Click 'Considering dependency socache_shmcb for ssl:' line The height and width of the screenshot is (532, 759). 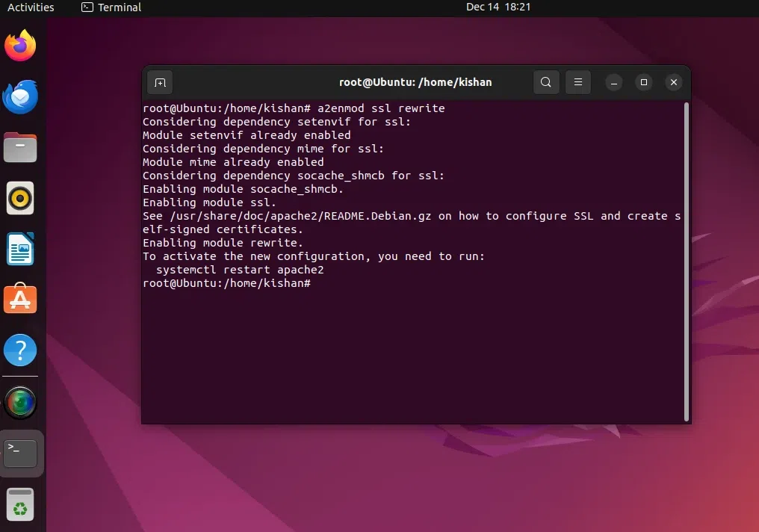click(294, 176)
